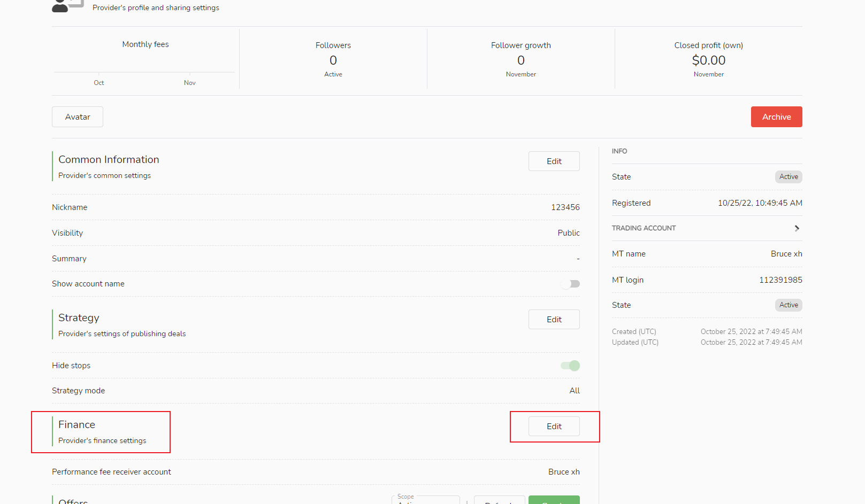Click Active state badge below MT login
865x504 pixels.
[788, 305]
